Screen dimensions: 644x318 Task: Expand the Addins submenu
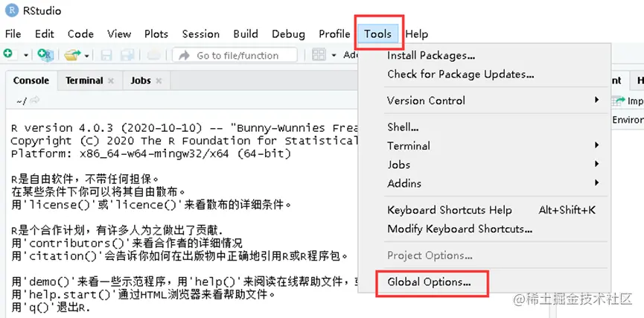coord(596,183)
